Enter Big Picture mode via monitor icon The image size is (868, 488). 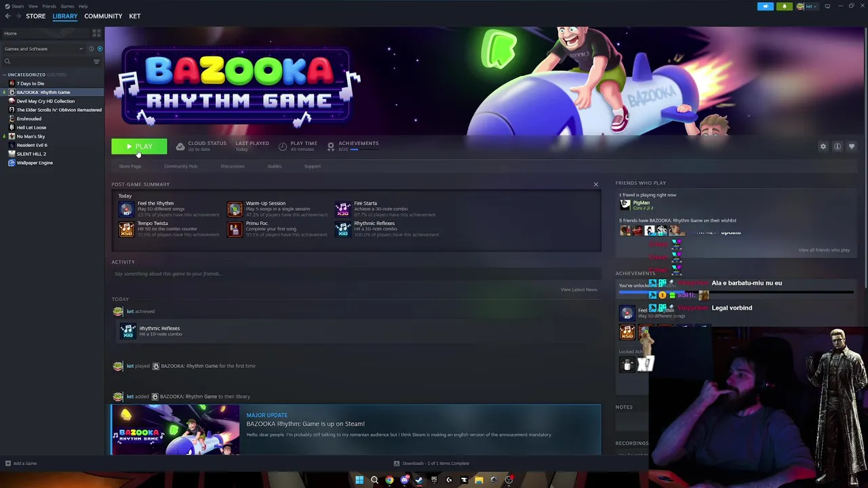tap(827, 6)
